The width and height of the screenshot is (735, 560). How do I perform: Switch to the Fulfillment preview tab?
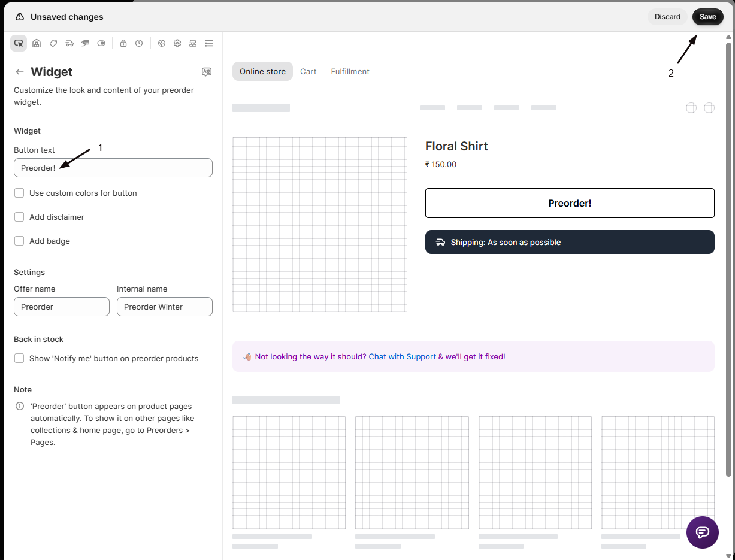click(350, 71)
